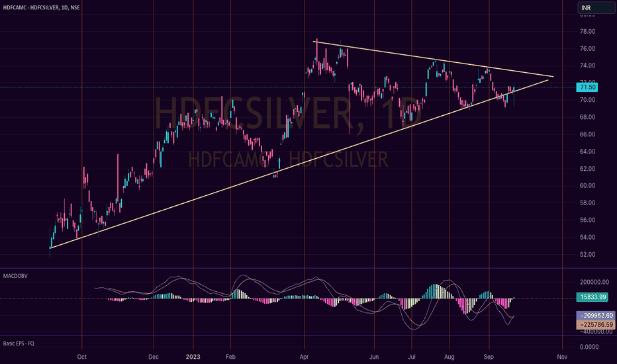Viewport: 617px width, 364px height.
Task: Select the lower ascending trendline
Action: (299, 164)
